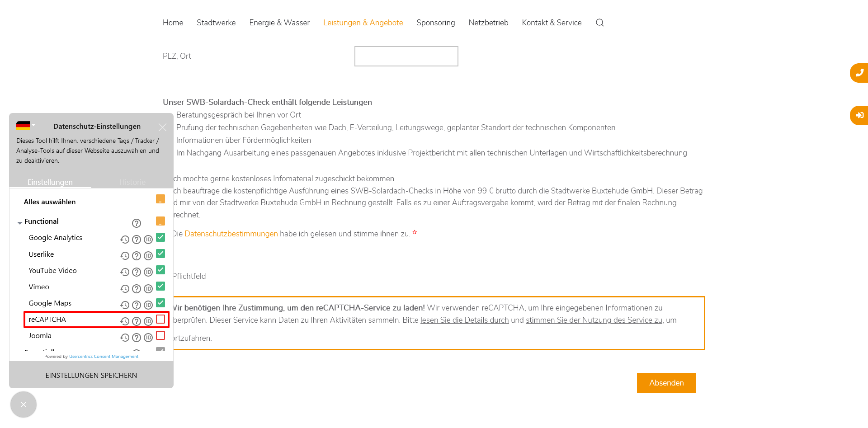Uncheck Google Maps consent checkbox
This screenshot has width=868, height=428.
(x=160, y=303)
